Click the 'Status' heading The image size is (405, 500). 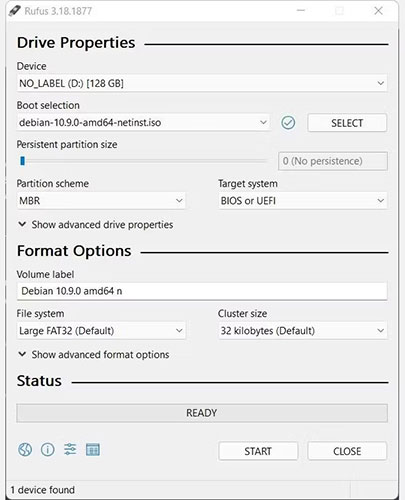pyautogui.click(x=39, y=381)
